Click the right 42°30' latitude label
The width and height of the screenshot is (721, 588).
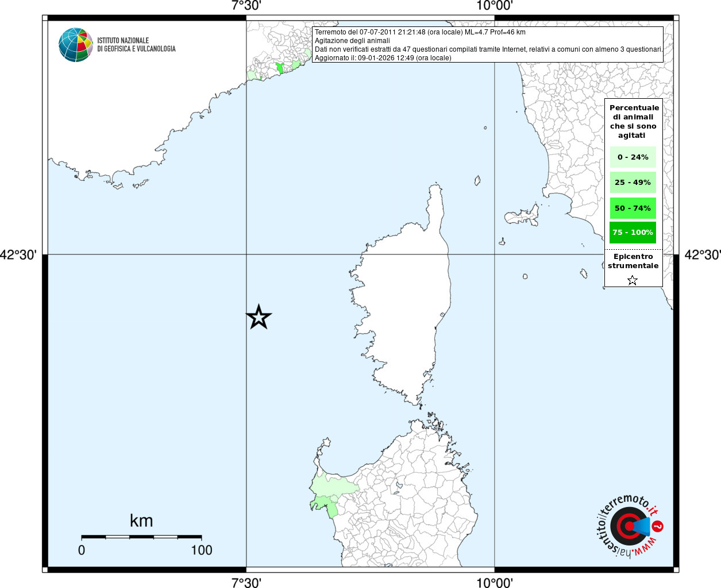tap(702, 254)
